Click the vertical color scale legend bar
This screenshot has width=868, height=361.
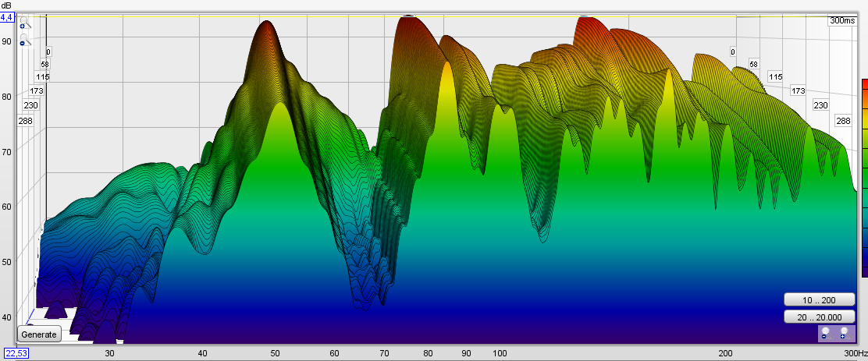tap(864, 178)
